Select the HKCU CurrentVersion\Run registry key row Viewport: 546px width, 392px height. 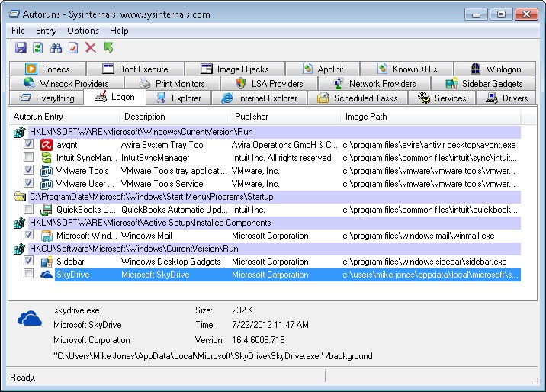(133, 249)
